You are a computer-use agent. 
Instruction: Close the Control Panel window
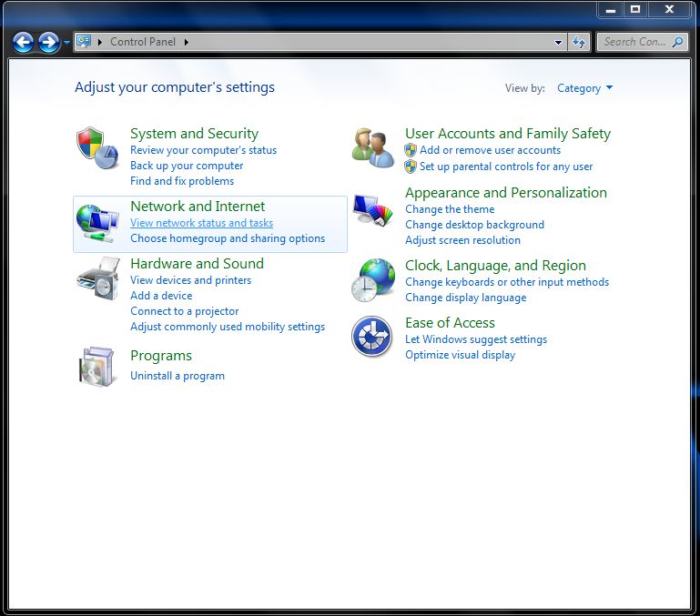point(669,9)
